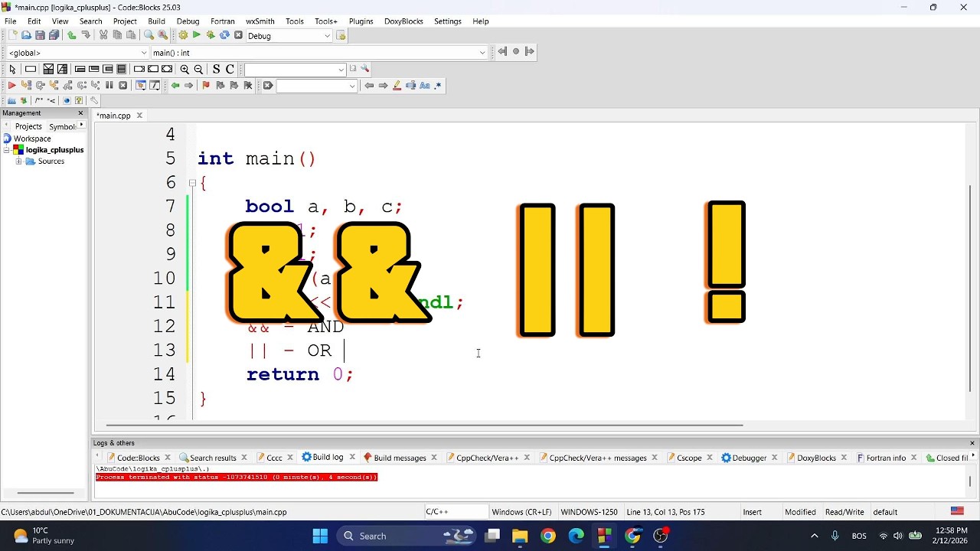Click the Insert mode status bar field

tap(752, 512)
